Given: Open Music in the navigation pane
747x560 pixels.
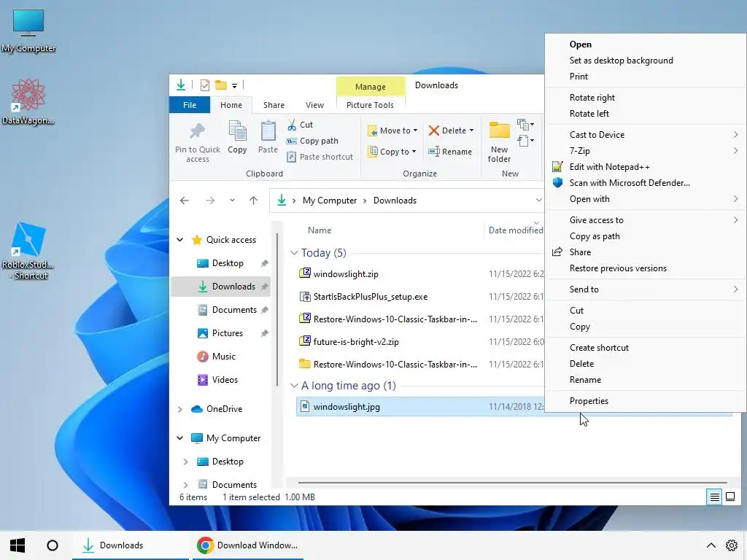Looking at the screenshot, I should click(x=223, y=356).
